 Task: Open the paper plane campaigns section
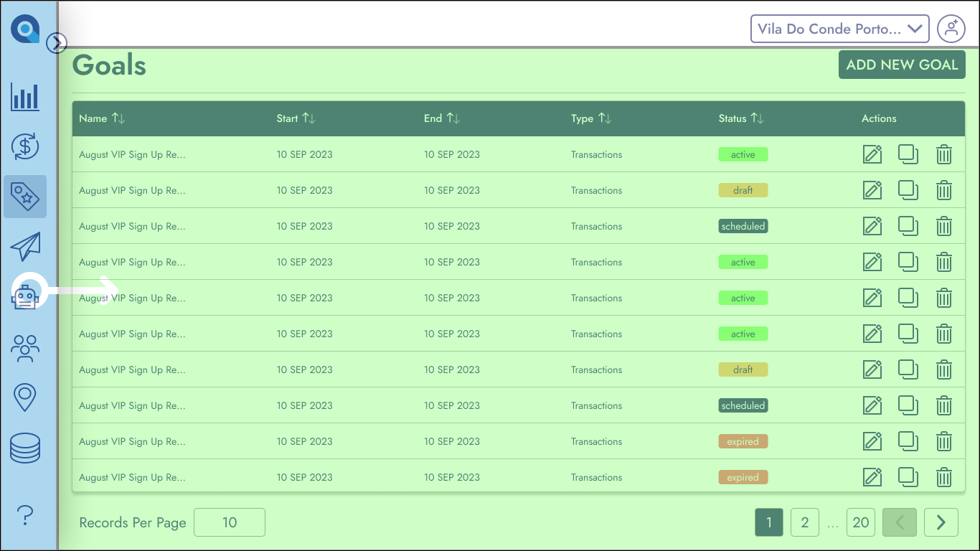(x=25, y=246)
